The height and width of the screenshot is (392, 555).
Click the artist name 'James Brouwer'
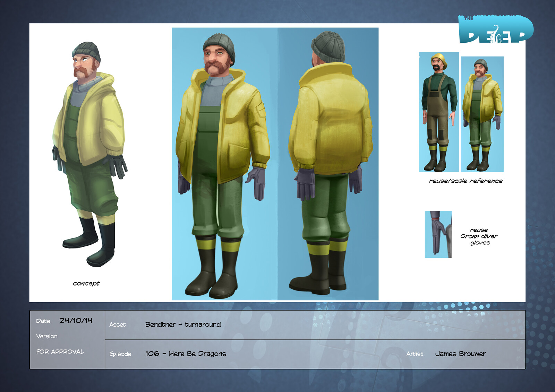pyautogui.click(x=461, y=354)
